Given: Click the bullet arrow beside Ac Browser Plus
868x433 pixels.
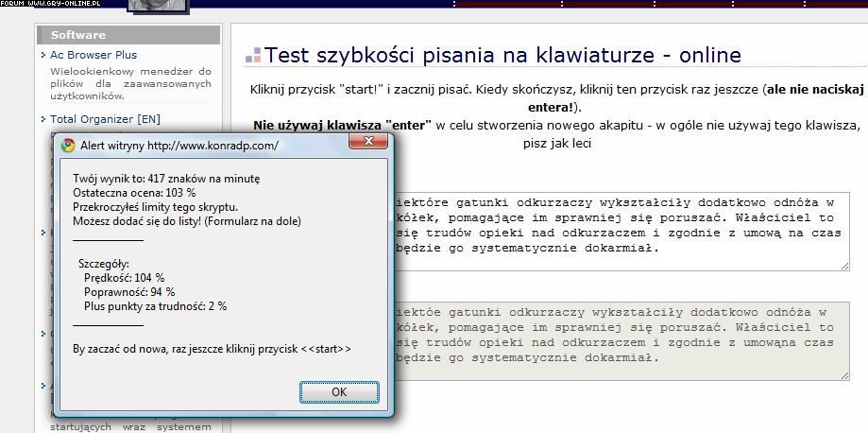Looking at the screenshot, I should point(43,54).
